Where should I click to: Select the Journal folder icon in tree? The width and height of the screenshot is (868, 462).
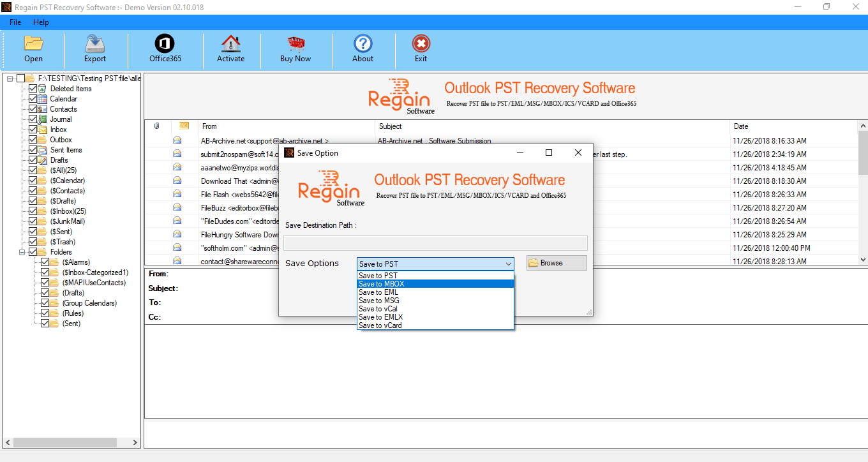pyautogui.click(x=43, y=119)
